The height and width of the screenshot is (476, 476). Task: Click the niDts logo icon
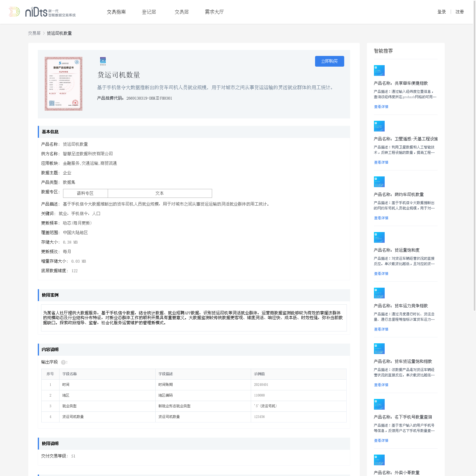14,12
